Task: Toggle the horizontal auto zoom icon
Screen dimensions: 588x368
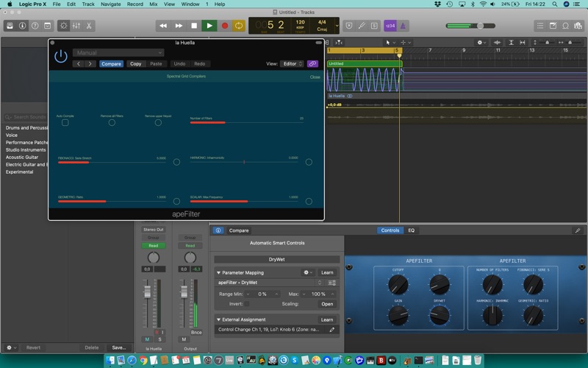Action: coord(523,43)
